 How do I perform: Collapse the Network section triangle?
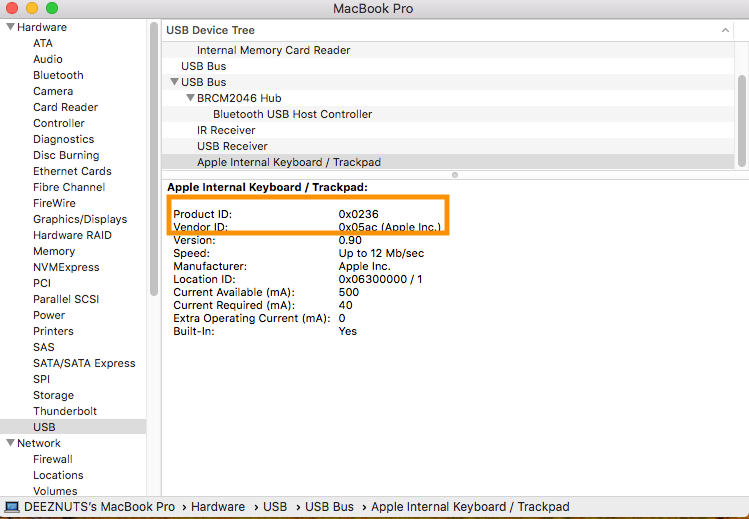click(x=10, y=443)
